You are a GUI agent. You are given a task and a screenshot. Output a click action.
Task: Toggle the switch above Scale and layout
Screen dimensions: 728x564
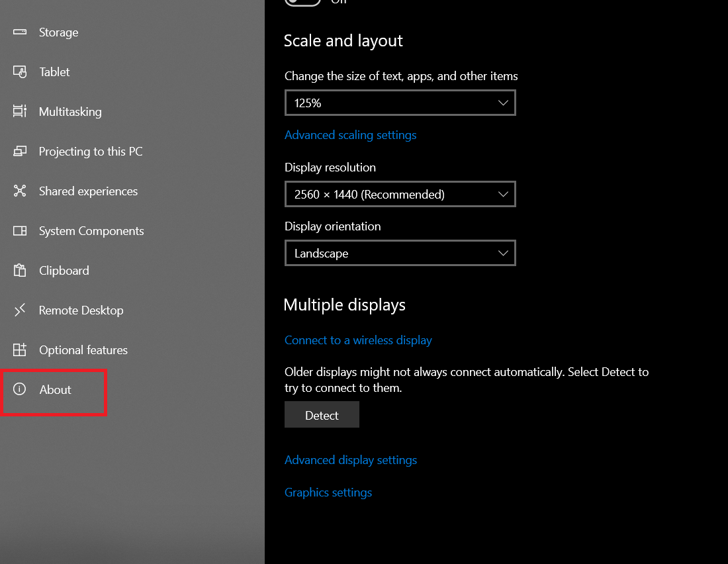click(x=303, y=2)
